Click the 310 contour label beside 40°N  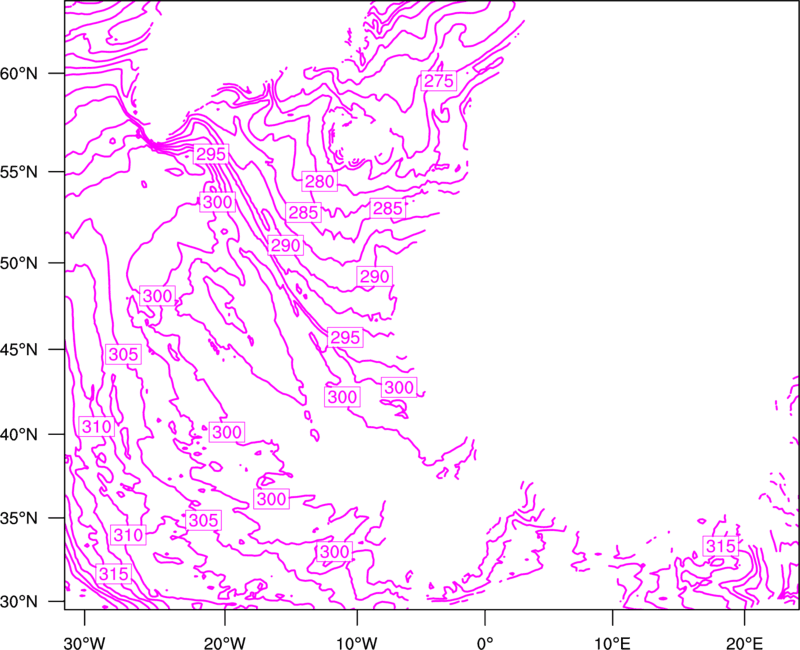pos(96,426)
